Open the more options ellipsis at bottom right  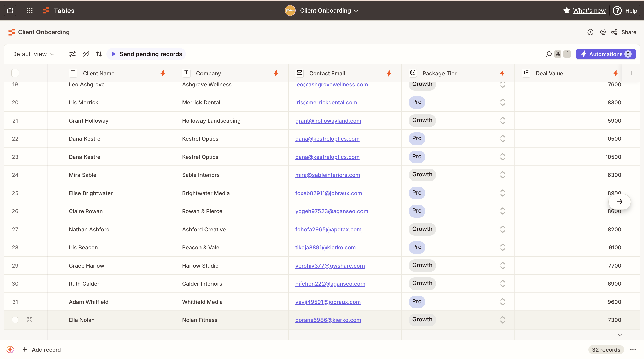click(x=633, y=349)
